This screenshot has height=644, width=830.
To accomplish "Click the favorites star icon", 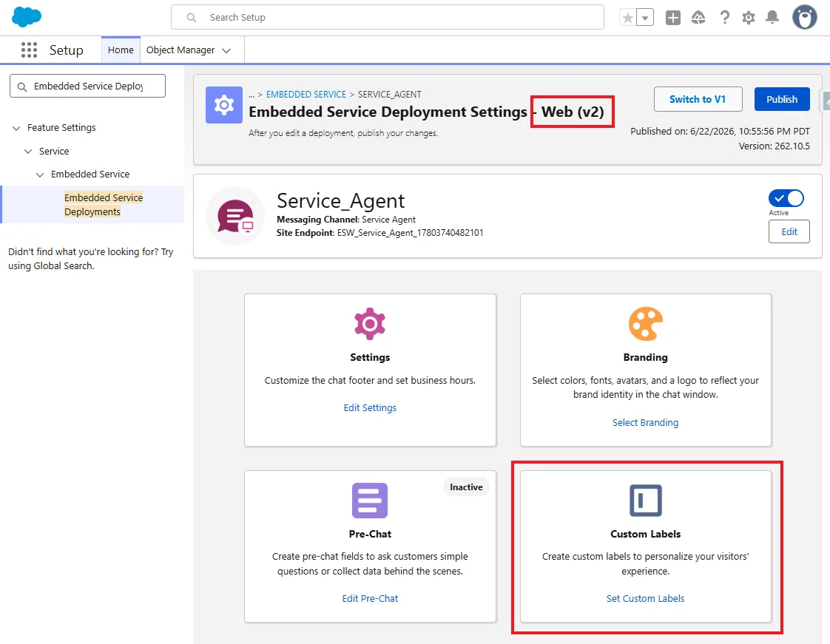I will point(628,18).
